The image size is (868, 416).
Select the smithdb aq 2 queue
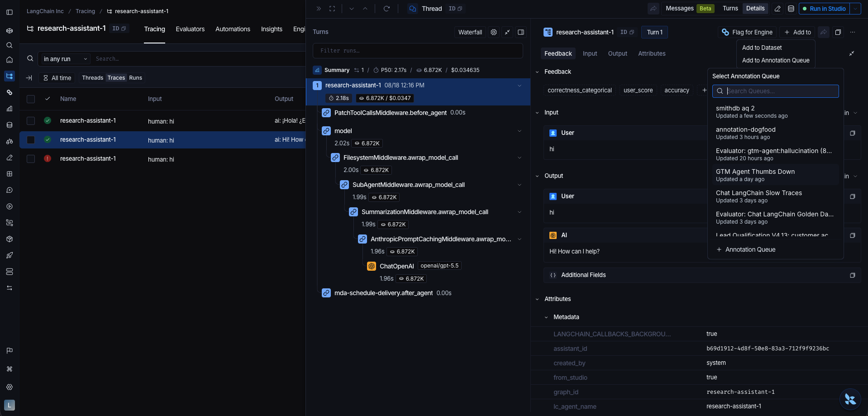775,112
